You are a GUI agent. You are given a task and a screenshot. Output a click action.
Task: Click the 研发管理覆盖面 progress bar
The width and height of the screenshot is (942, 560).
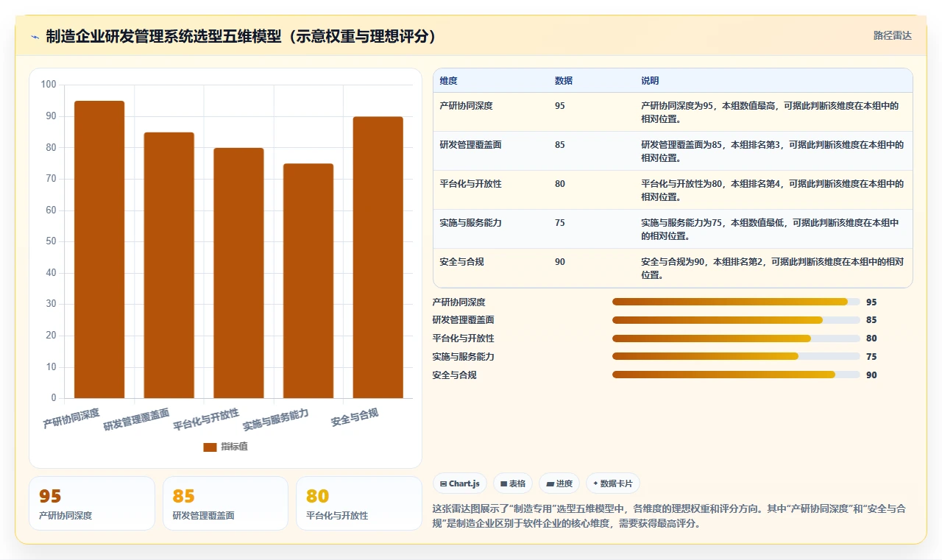point(736,320)
